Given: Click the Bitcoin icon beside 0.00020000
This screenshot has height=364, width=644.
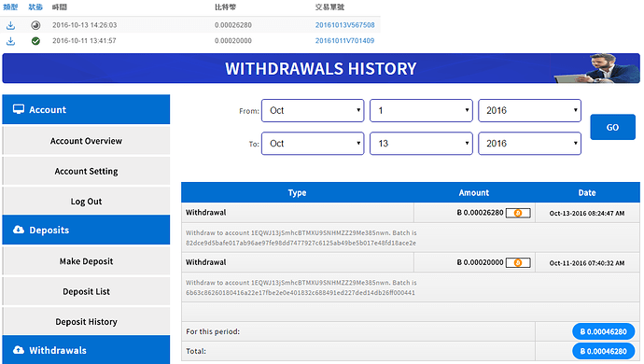Looking at the screenshot, I should [x=518, y=262].
